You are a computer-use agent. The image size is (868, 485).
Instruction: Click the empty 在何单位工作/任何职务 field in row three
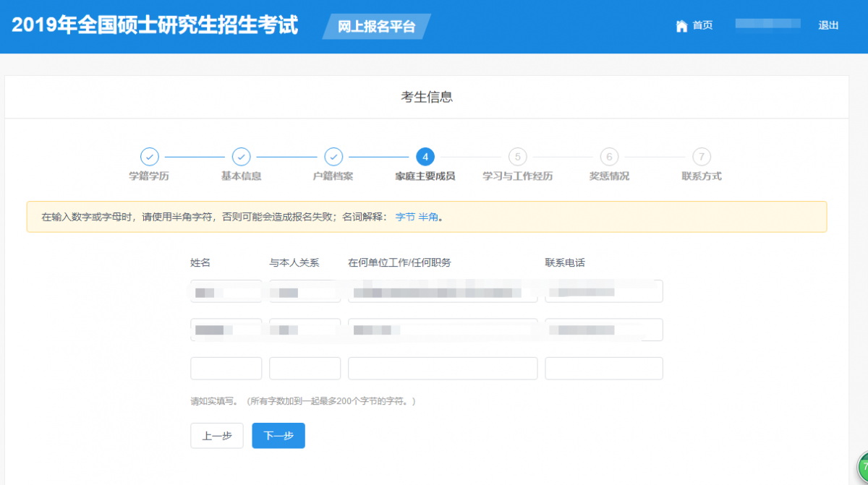(x=442, y=368)
